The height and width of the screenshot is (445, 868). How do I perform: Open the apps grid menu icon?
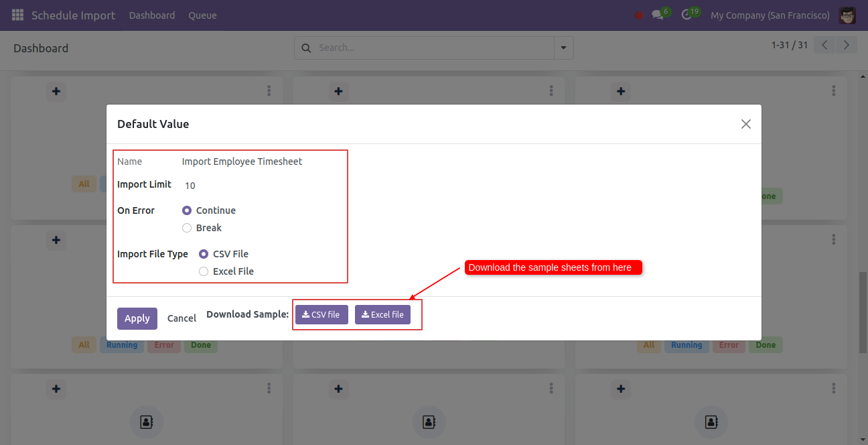17,15
